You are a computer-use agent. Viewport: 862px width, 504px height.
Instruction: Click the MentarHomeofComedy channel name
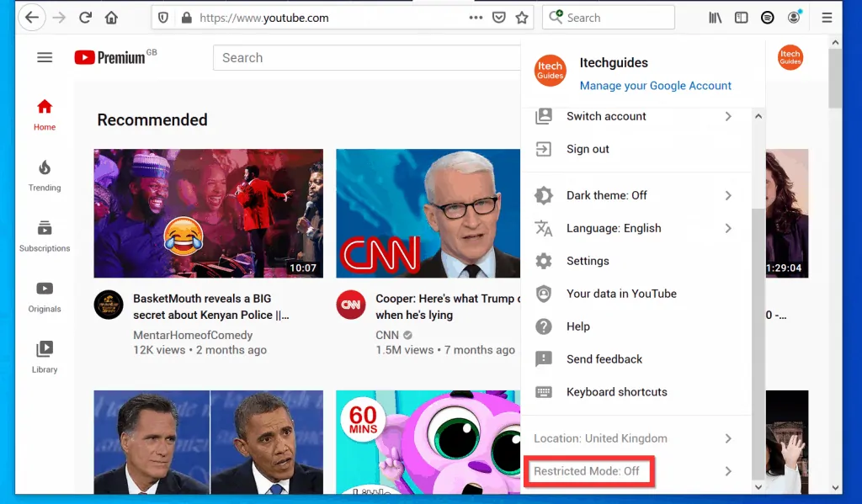tap(193, 335)
